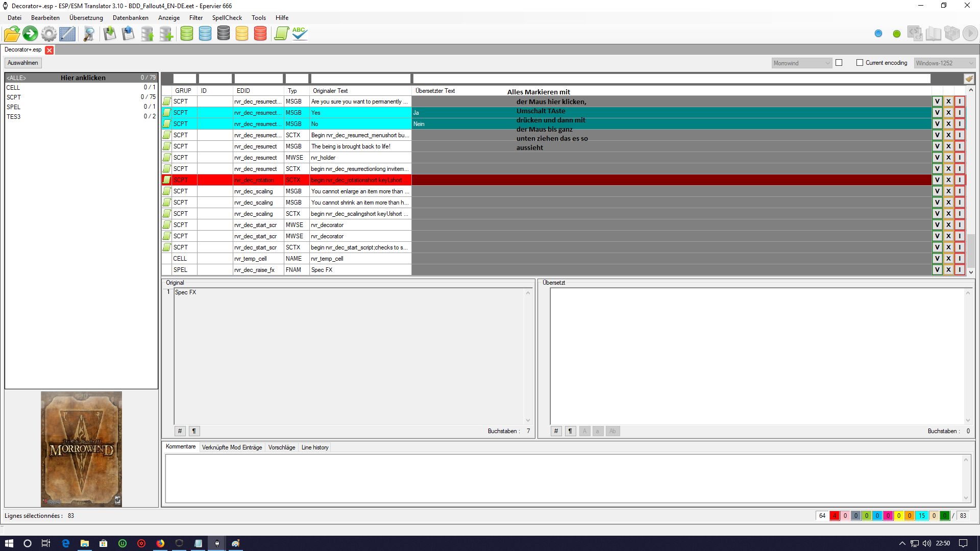This screenshot has height=551, width=980.
Task: Switch to the Vorschläge tab
Action: (x=282, y=447)
